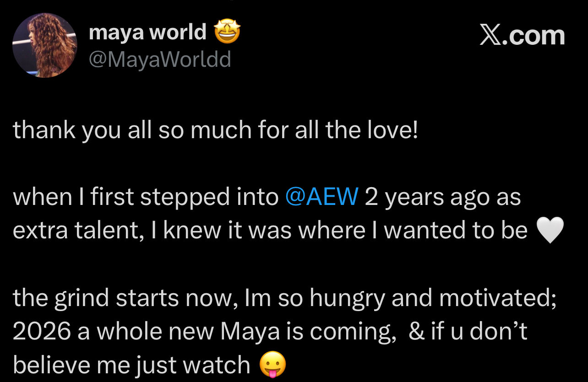588x382 pixels.
Task: Click the phrase "believe me just watch"
Action: pyautogui.click(x=131, y=365)
